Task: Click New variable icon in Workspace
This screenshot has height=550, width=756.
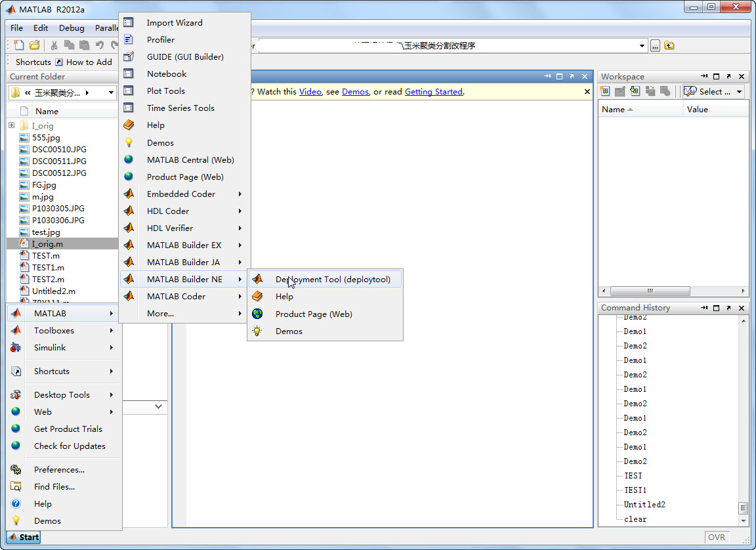Action: point(605,91)
